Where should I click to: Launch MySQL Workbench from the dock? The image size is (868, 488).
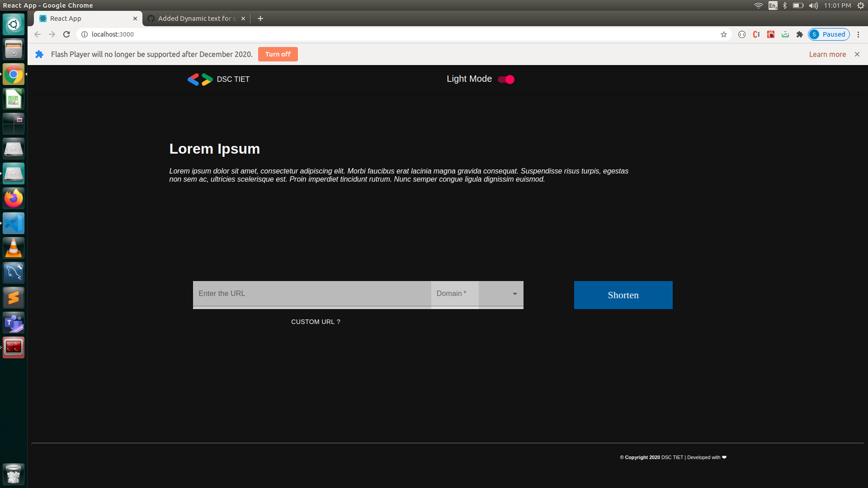point(13,272)
